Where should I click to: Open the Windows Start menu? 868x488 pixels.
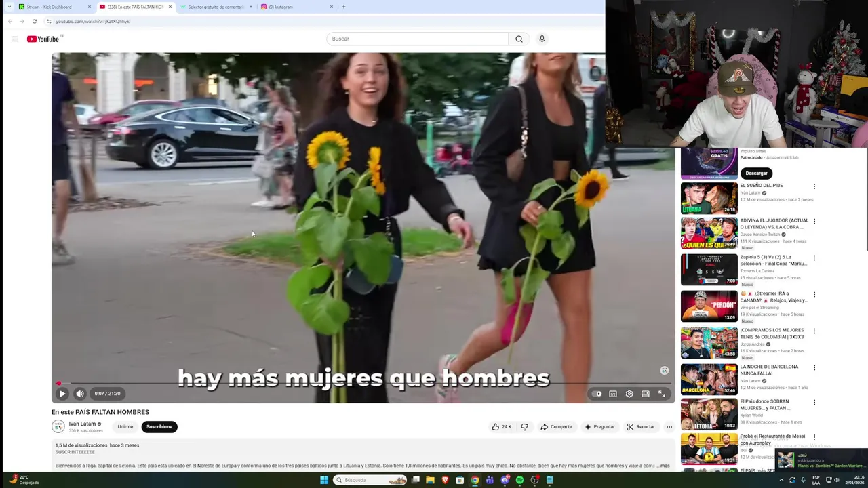pyautogui.click(x=324, y=481)
